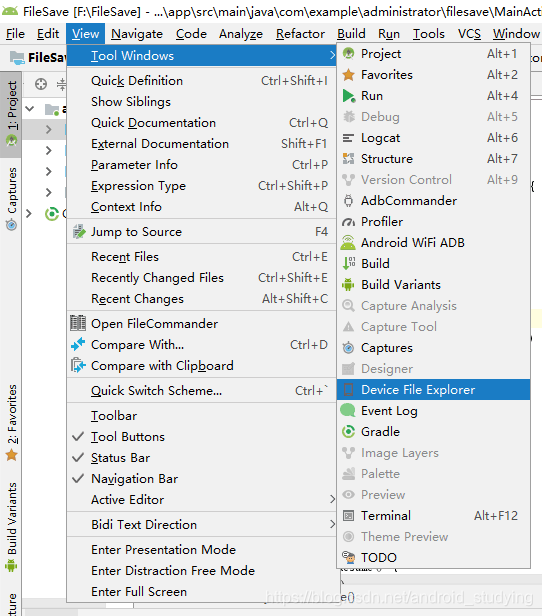Select Recent Files
Viewport: 542px width, 616px height.
201,257
